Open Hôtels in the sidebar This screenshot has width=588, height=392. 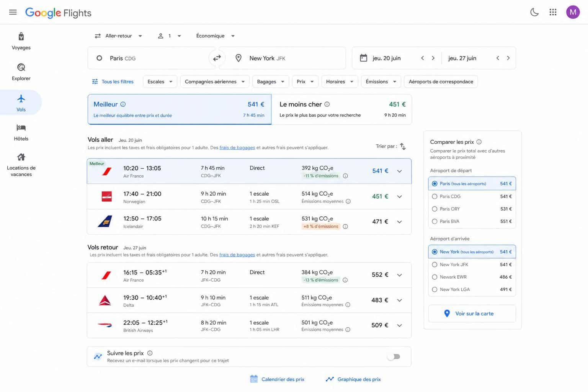coord(21,132)
